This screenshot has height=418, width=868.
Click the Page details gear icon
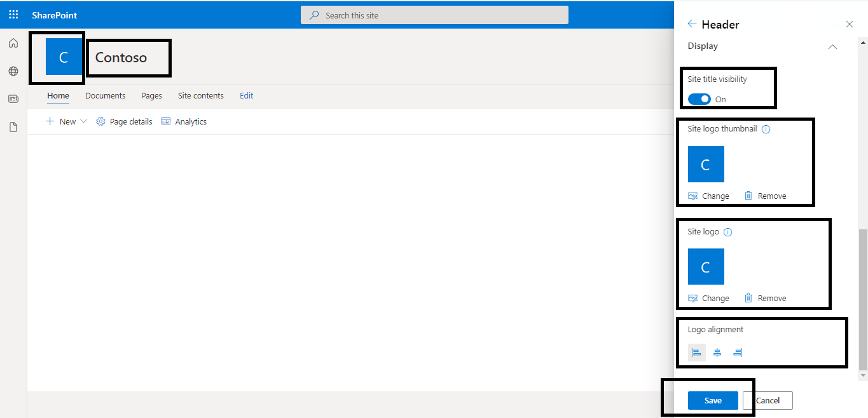(x=100, y=121)
